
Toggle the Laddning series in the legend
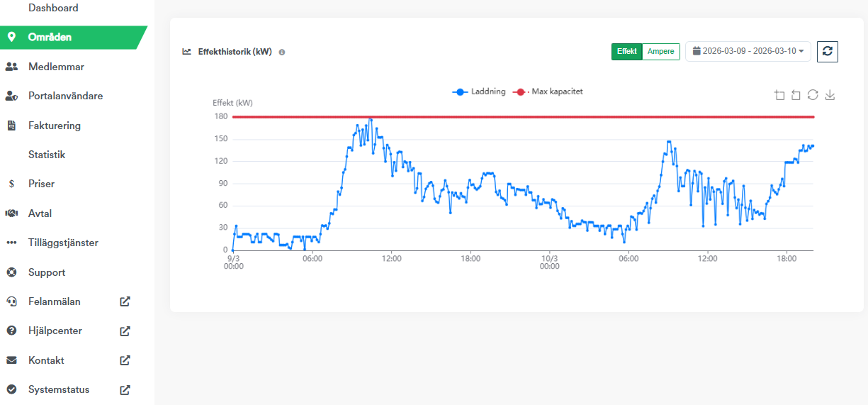(x=480, y=91)
